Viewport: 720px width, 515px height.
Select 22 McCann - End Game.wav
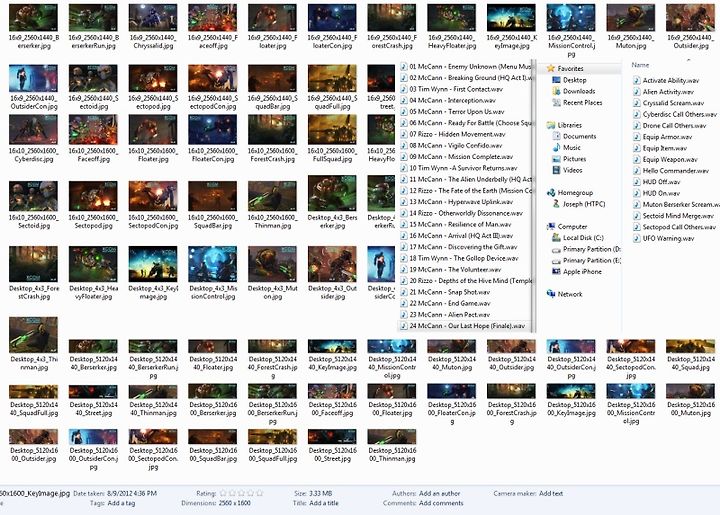point(445,303)
